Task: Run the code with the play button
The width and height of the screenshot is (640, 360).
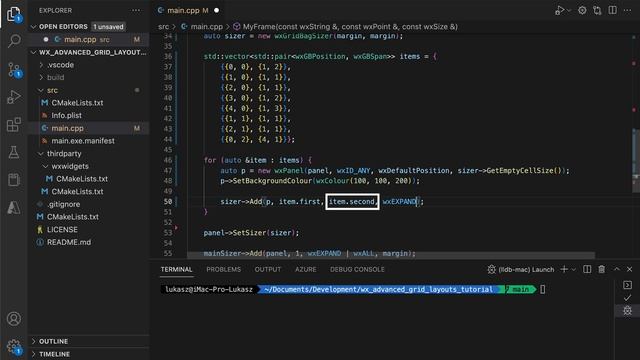Action: coord(560,11)
